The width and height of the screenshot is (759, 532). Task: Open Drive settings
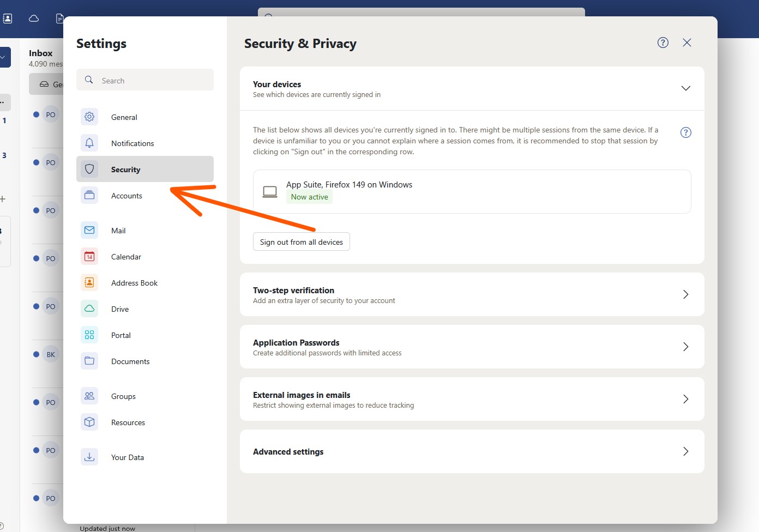click(119, 309)
